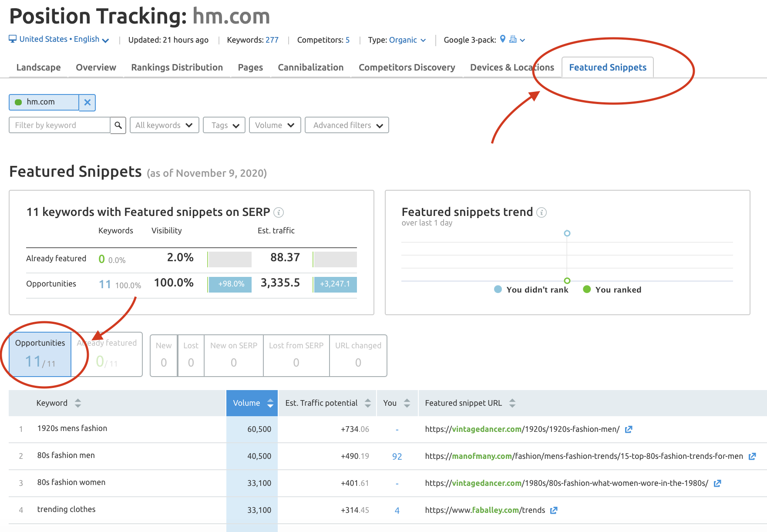Screen dimensions: 767x532
Task: Click the monitor icon before United States
Action: [x=12, y=39]
